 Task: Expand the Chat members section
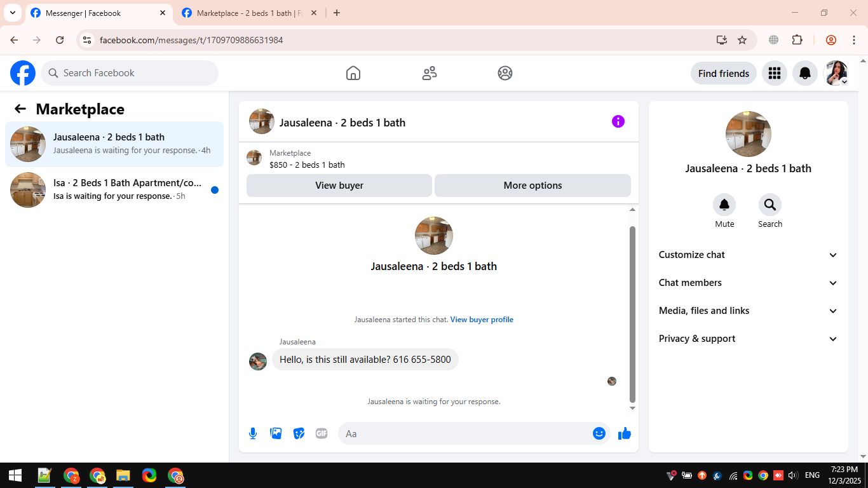pyautogui.click(x=749, y=283)
